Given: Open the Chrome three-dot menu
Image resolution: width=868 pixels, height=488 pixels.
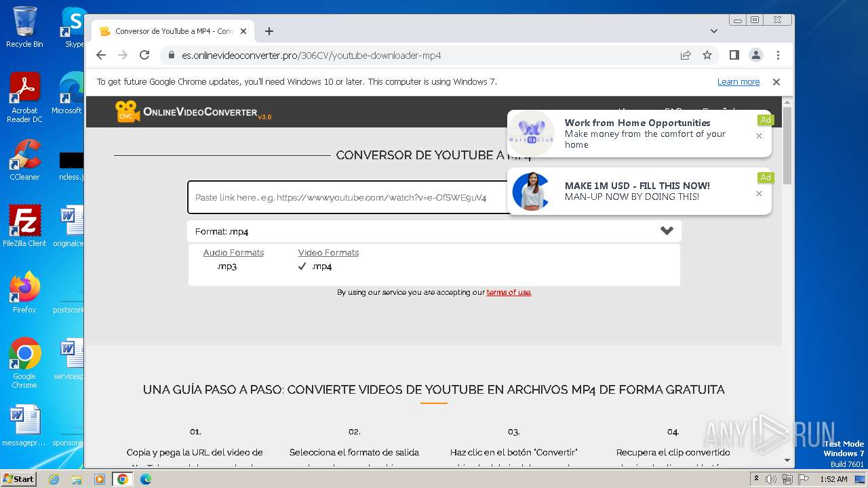Looking at the screenshot, I should click(x=778, y=56).
